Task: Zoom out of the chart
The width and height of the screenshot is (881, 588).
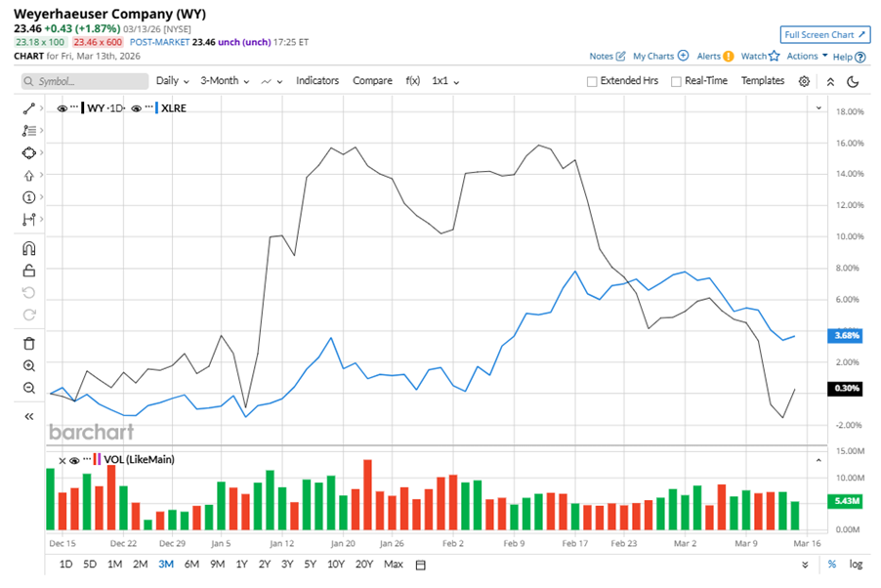Action: 29,388
